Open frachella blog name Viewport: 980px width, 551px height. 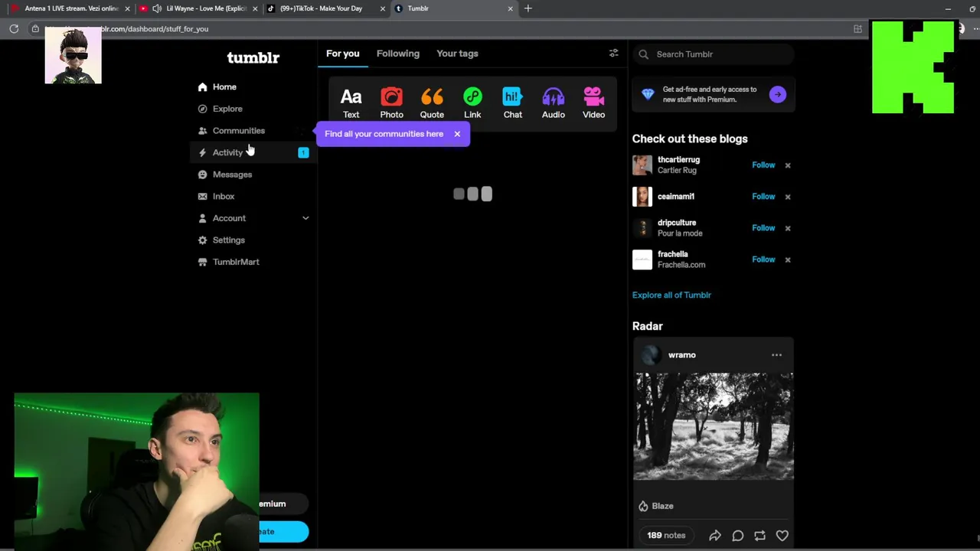(673, 254)
